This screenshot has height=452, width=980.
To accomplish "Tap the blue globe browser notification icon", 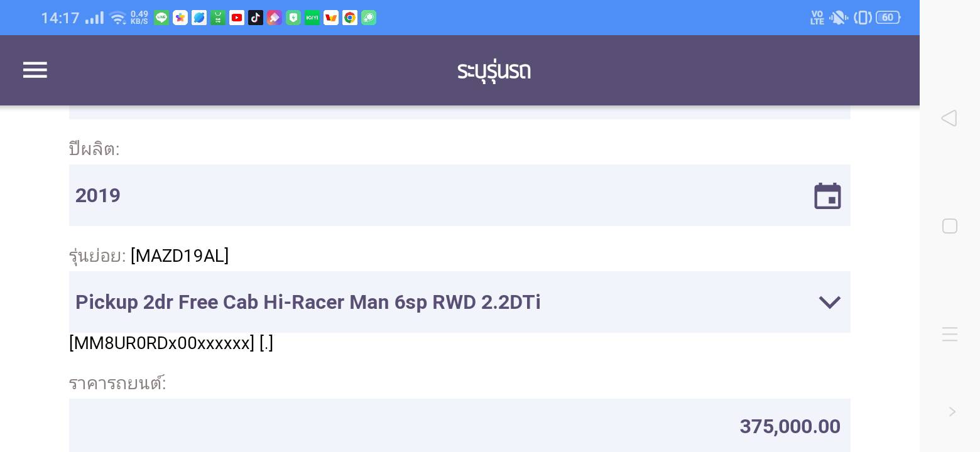I will pos(199,18).
